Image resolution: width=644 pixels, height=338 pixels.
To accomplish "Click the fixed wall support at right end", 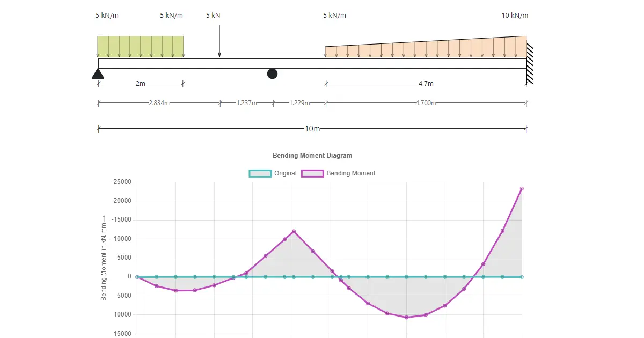I will (530, 63).
